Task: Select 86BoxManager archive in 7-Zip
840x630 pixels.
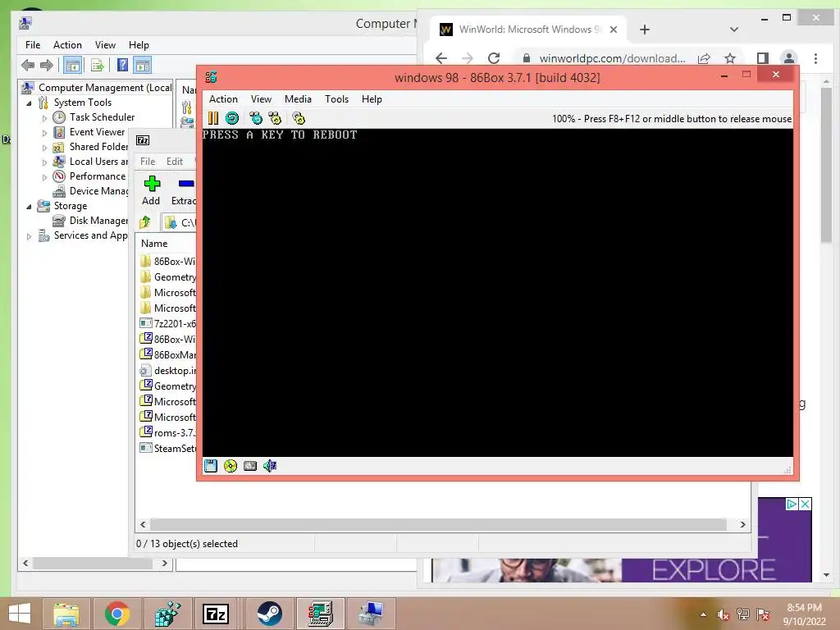Action: click(x=167, y=354)
